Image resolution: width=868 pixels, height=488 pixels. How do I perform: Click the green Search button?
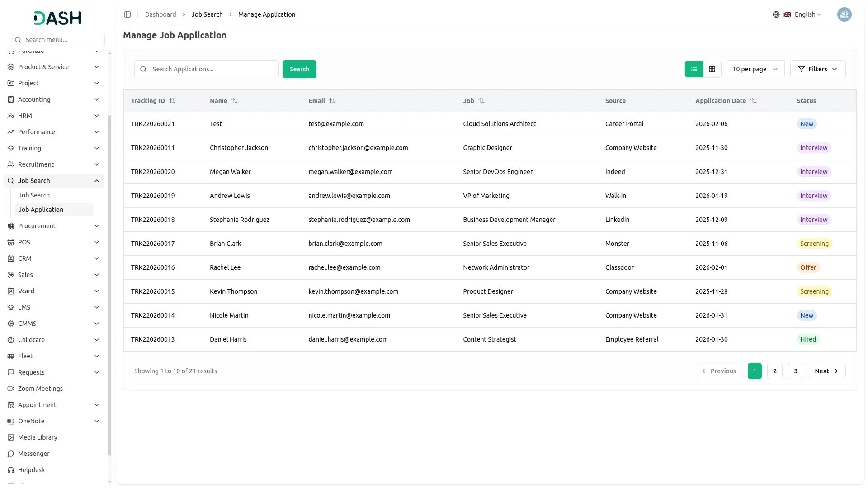[x=299, y=69]
